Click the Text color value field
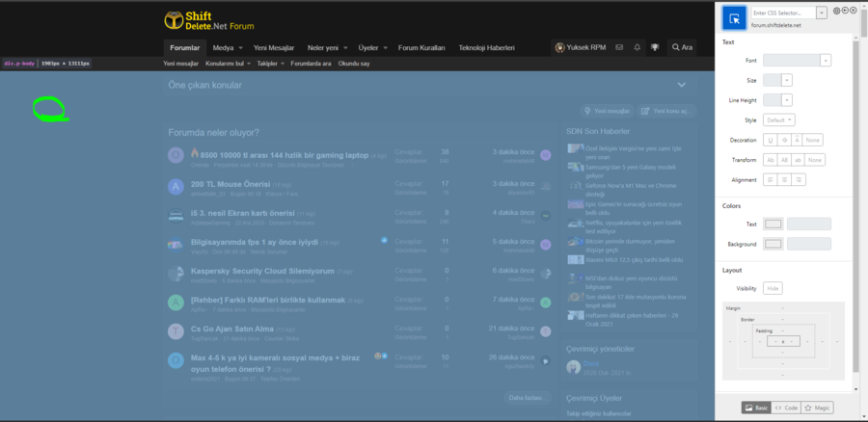This screenshot has height=422, width=868. pos(809,224)
